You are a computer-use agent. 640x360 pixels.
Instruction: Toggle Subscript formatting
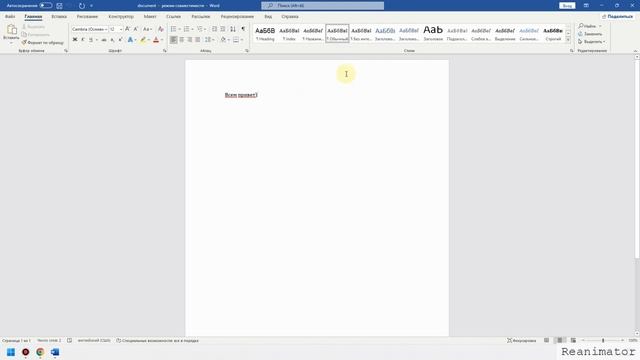coord(112,40)
